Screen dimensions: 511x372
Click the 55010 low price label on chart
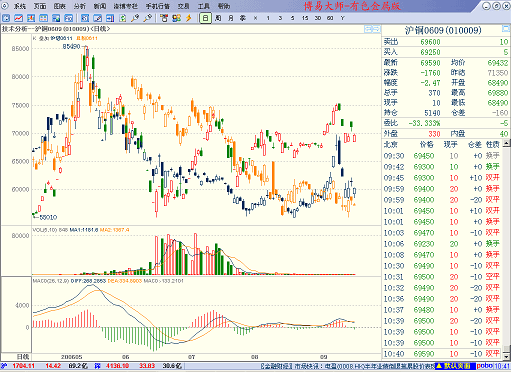click(x=48, y=217)
